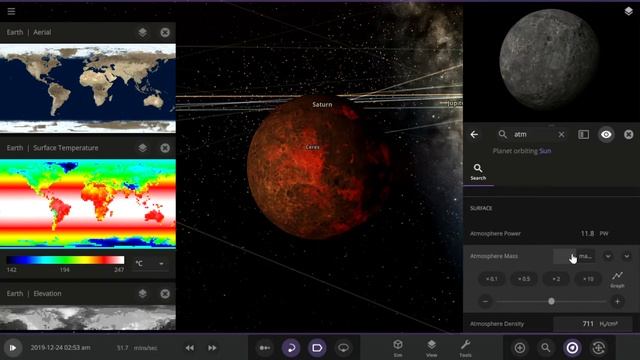Go back with properties panel arrow
Viewport: 640px width, 360px height.
pyautogui.click(x=474, y=134)
